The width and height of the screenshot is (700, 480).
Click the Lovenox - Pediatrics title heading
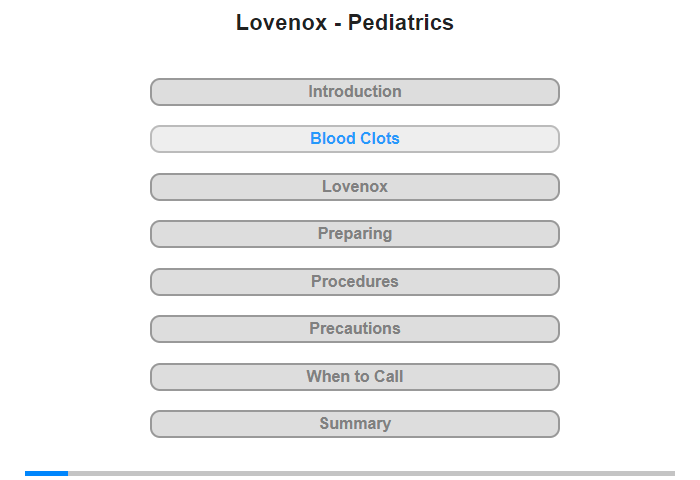point(345,22)
